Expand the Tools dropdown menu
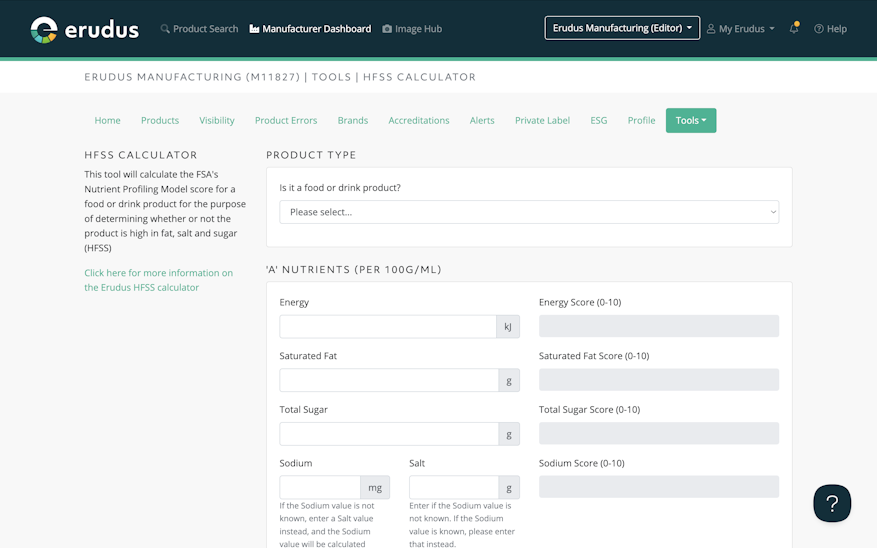Viewport: 877px width, 548px height. [691, 120]
